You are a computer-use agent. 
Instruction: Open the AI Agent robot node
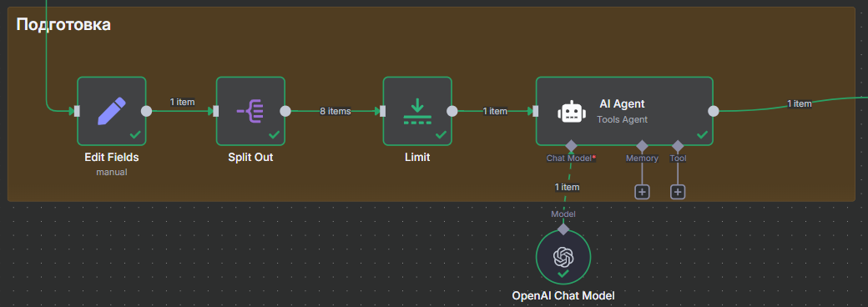pos(624,111)
